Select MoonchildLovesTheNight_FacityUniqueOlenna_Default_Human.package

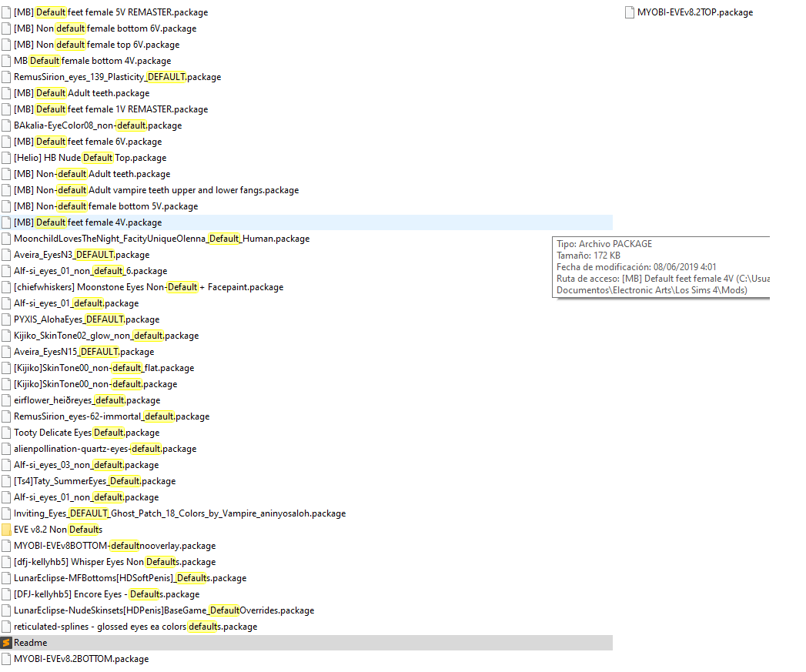pos(162,239)
